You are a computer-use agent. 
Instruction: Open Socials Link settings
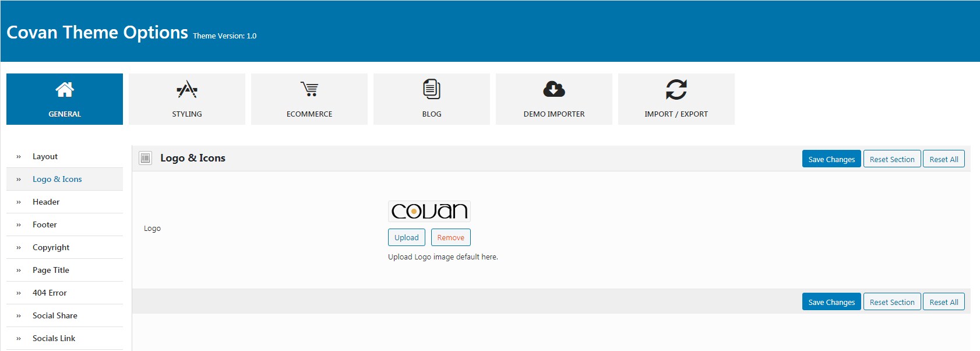click(x=65, y=338)
